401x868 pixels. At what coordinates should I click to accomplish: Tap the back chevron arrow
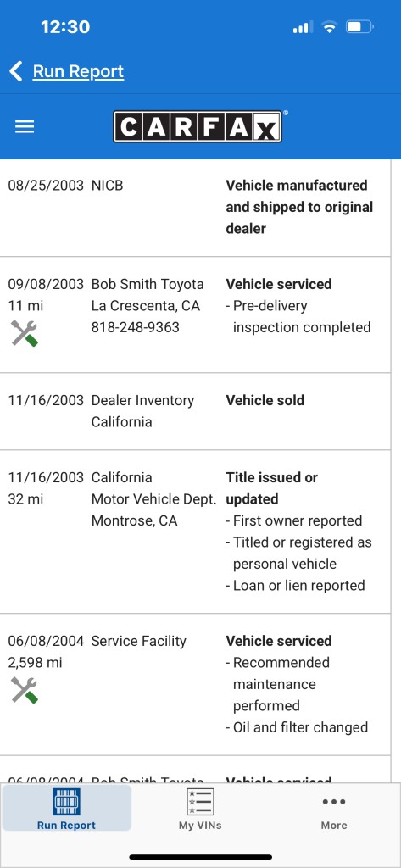(16, 71)
